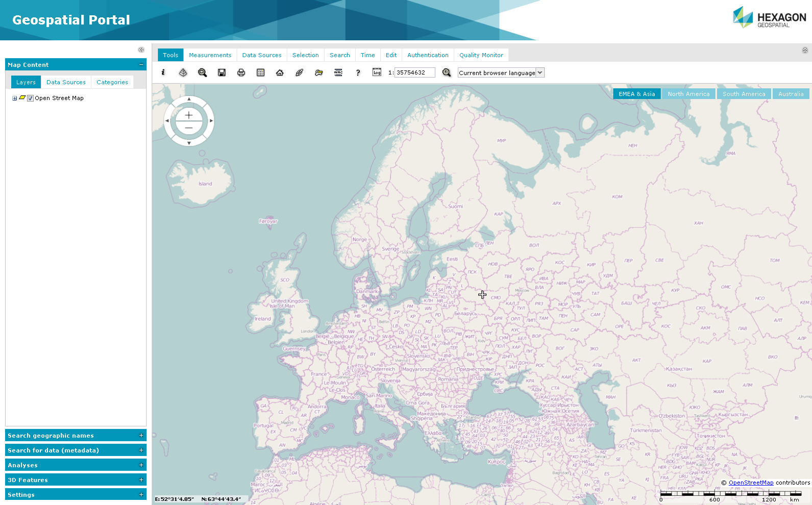Screen dimensions: 812x505
Task: Open the log window icon
Action: [x=377, y=72]
